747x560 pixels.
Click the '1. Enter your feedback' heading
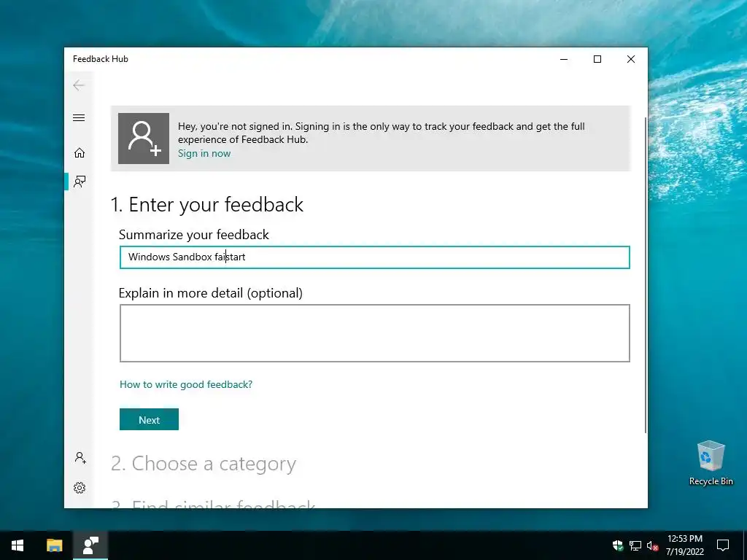[x=206, y=205]
